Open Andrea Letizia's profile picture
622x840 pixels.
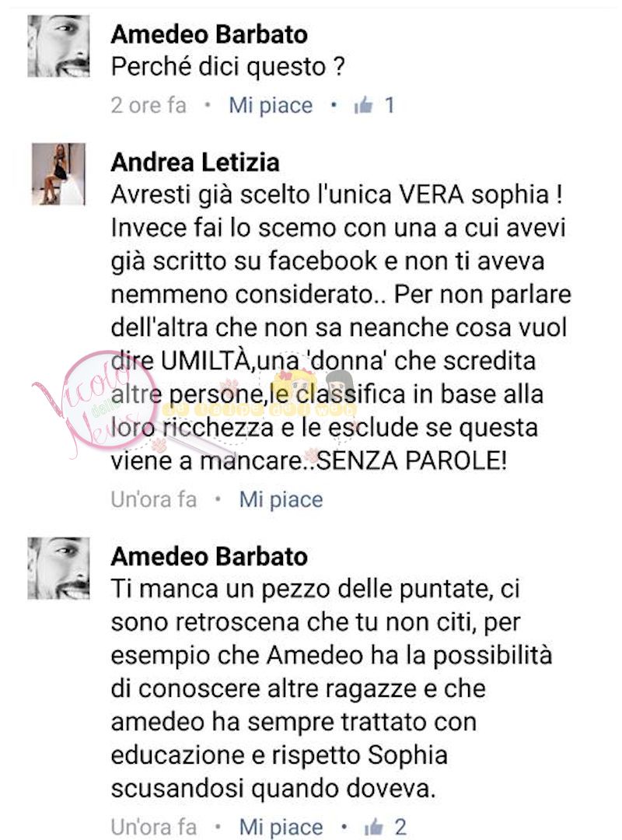click(58, 173)
